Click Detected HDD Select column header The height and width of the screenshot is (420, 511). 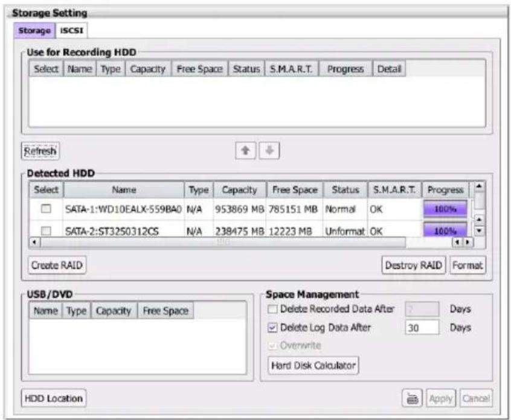coord(47,190)
